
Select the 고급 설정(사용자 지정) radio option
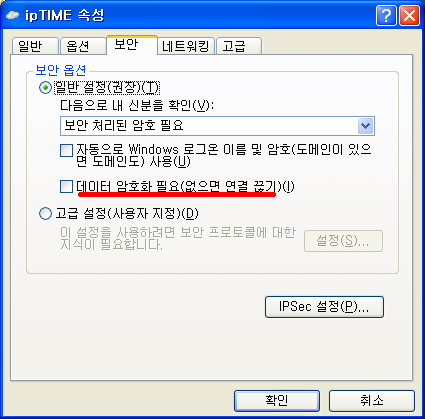click(x=45, y=213)
